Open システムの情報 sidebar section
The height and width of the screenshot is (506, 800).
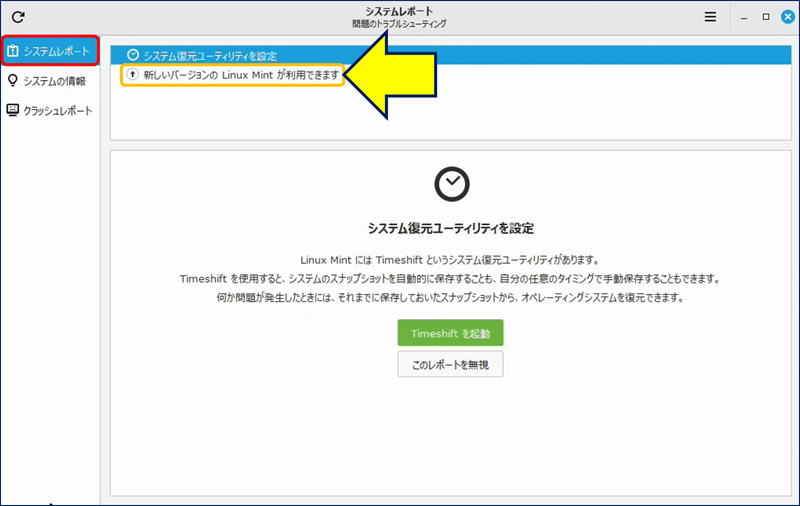click(50, 81)
